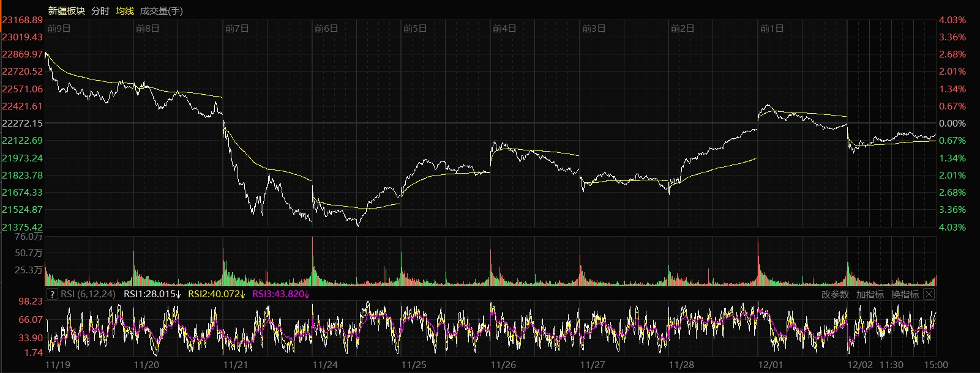Click the 12/01 date on time axis
The width and height of the screenshot is (980, 373).
tap(771, 365)
